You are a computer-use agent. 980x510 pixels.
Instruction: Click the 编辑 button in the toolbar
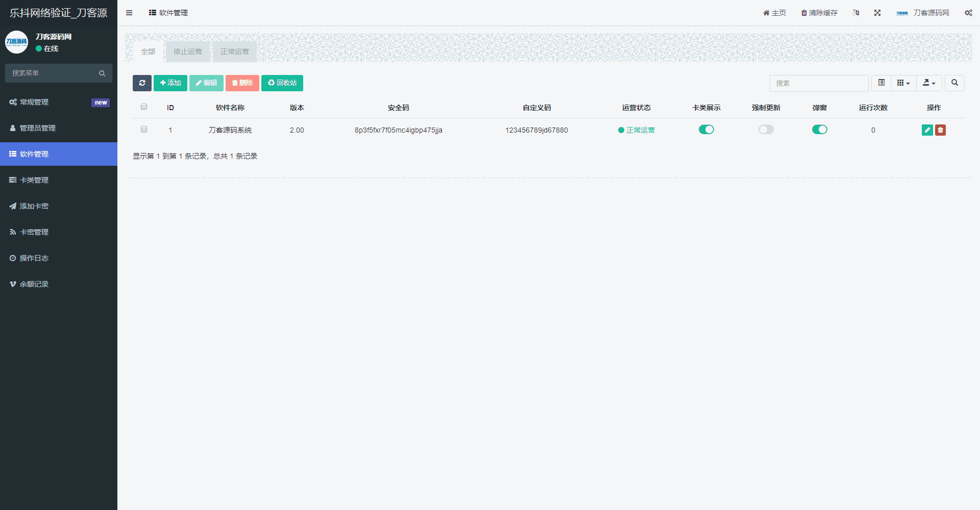[x=206, y=83]
